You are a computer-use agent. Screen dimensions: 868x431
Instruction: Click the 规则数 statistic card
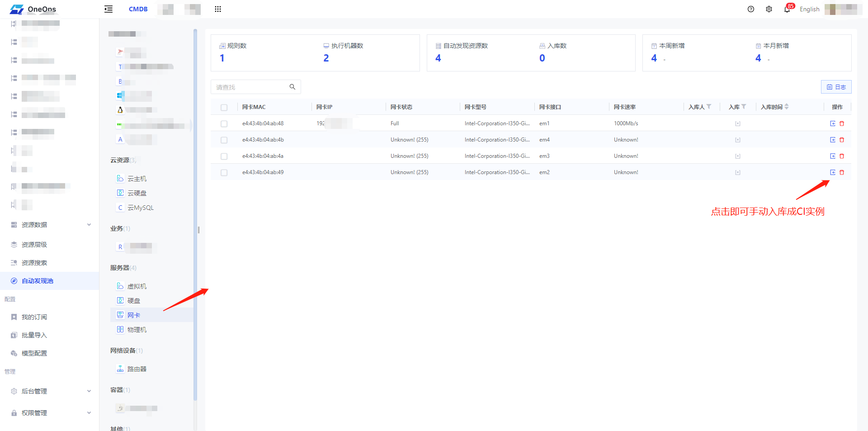pyautogui.click(x=233, y=52)
